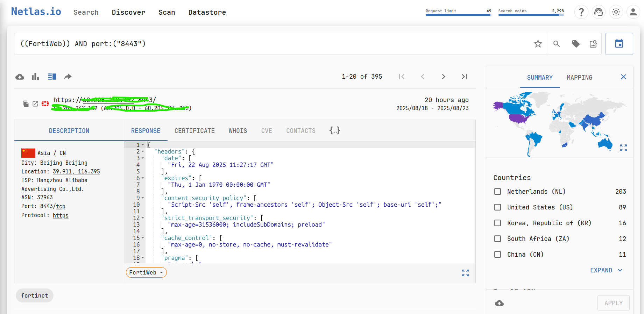Screen dimensions: 644x314
Task: Check the United States (US) filter
Action: click(x=497, y=207)
